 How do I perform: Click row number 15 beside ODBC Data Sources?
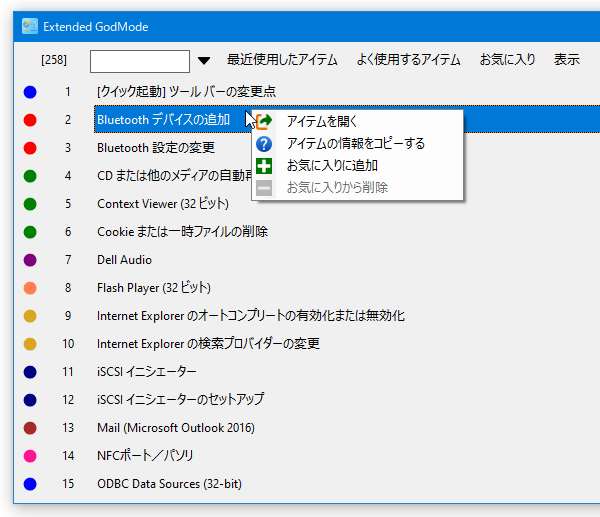68,484
